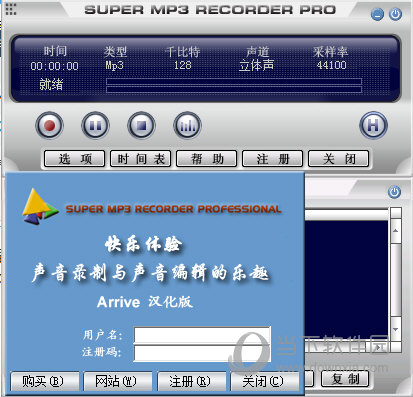Click the 复制 copy button
This screenshot has height=397, width=413.
(x=345, y=379)
